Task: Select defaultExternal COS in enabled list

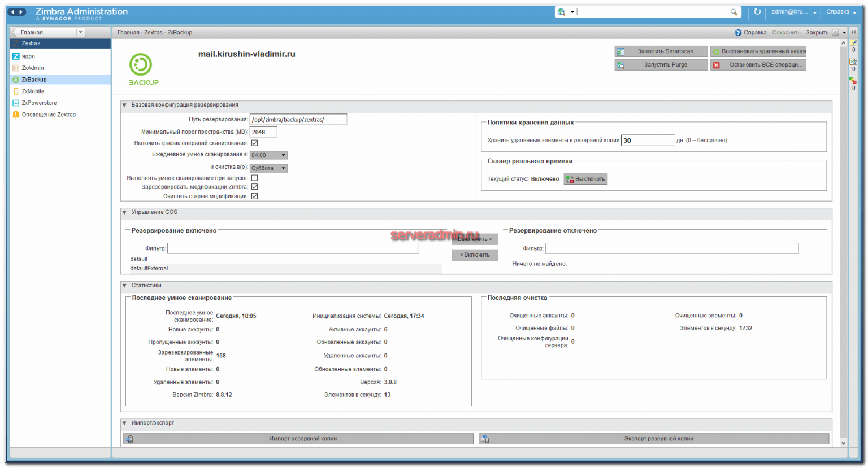Action: pyautogui.click(x=285, y=269)
